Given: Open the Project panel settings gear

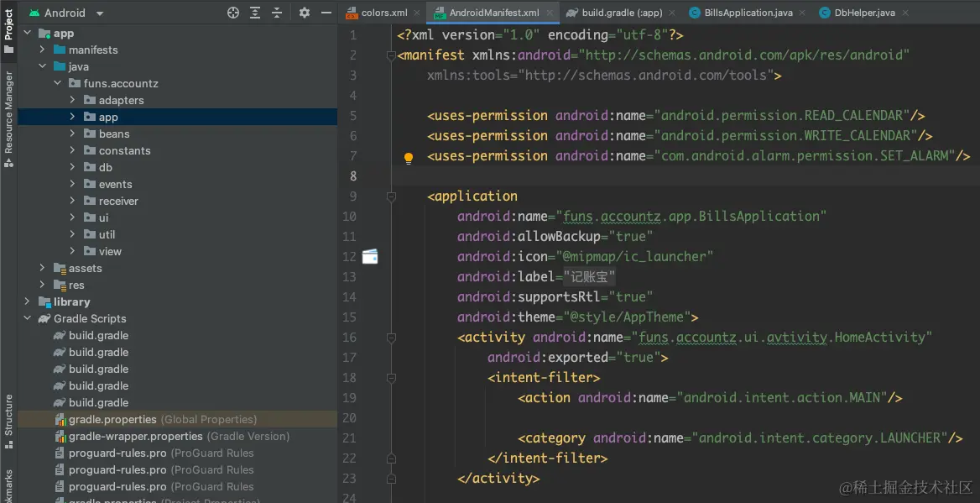Looking at the screenshot, I should pyautogui.click(x=304, y=13).
